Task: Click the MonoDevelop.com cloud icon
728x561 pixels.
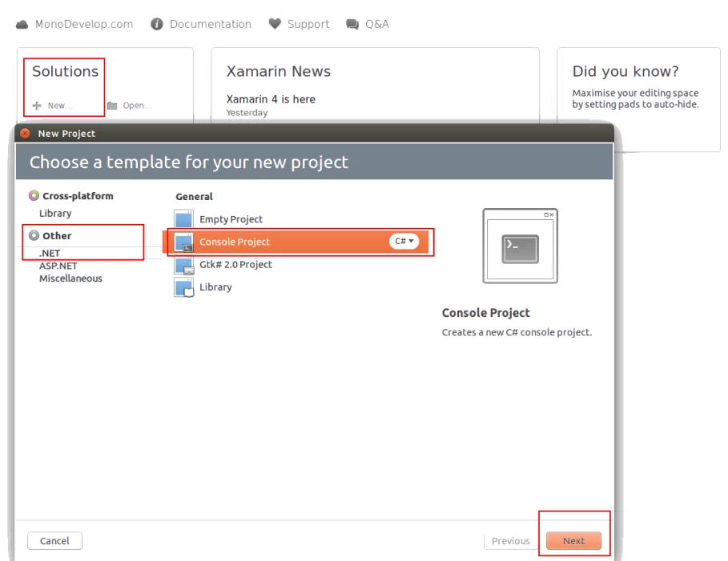Action: click(x=22, y=24)
